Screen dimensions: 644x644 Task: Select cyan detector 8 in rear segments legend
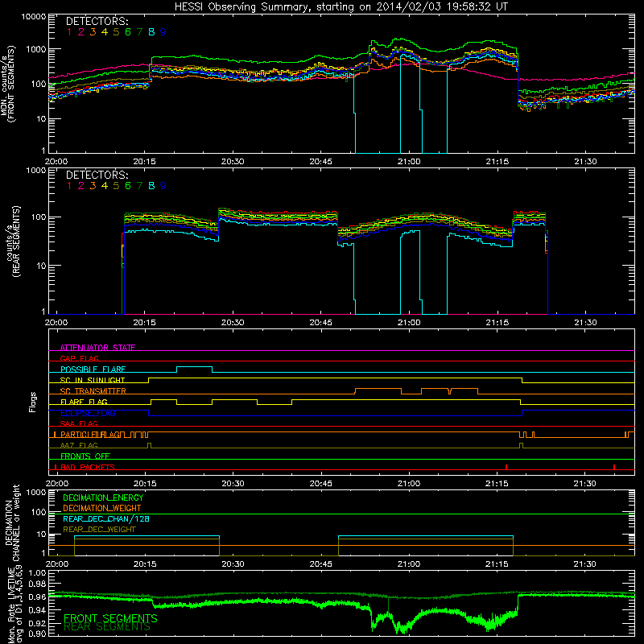tap(151, 186)
